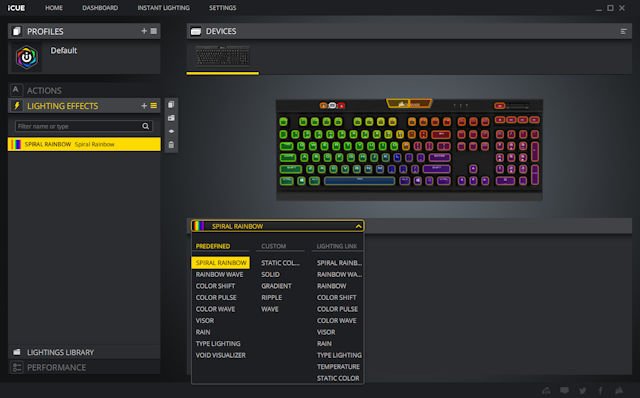
Task: Click the search magnifier in filter box
Action: pos(146,126)
